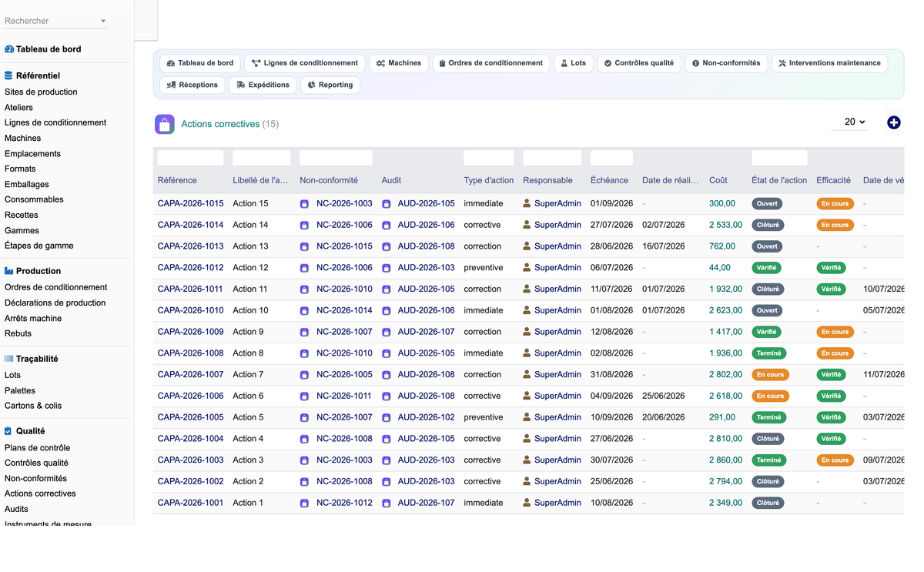Click the cost value 2 533,00

tap(725, 225)
